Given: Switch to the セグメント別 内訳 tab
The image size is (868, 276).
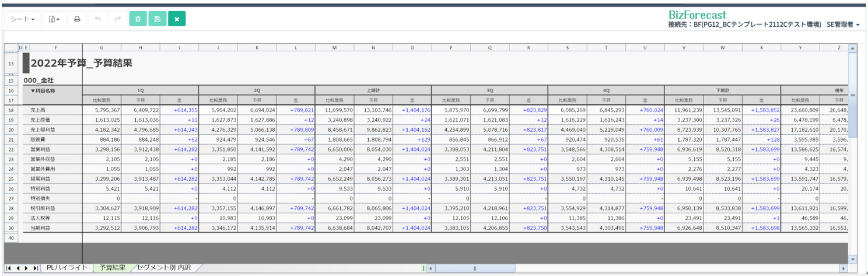Looking at the screenshot, I should coord(164,268).
